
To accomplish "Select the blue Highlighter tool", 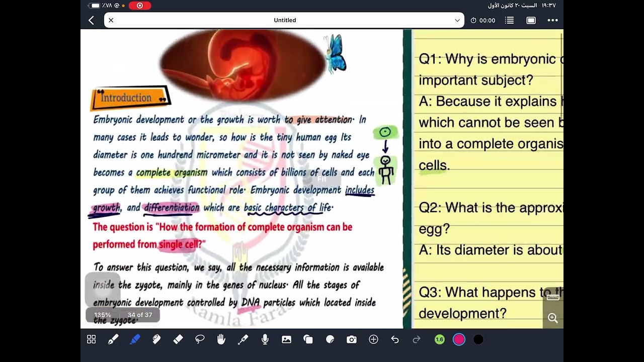I will [135, 340].
